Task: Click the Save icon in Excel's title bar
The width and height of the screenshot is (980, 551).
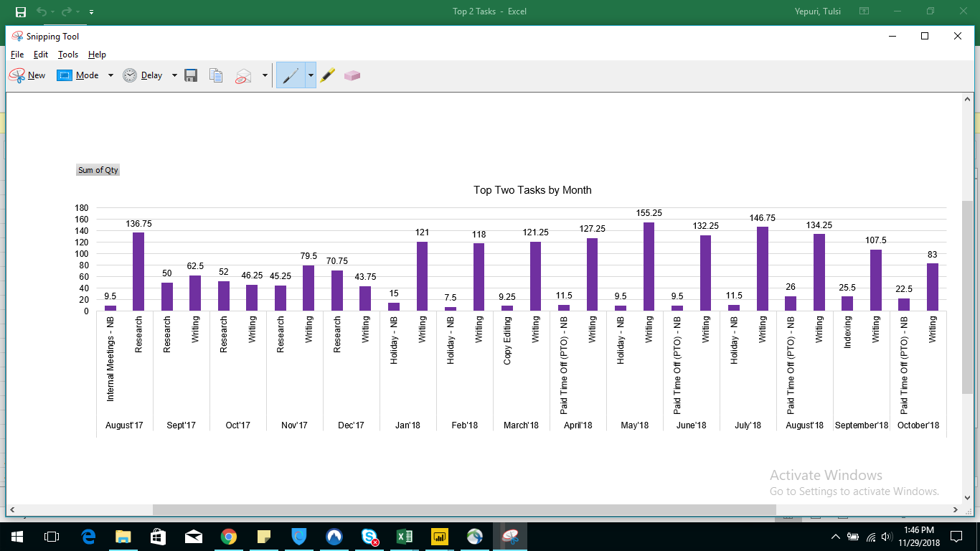Action: [x=21, y=11]
